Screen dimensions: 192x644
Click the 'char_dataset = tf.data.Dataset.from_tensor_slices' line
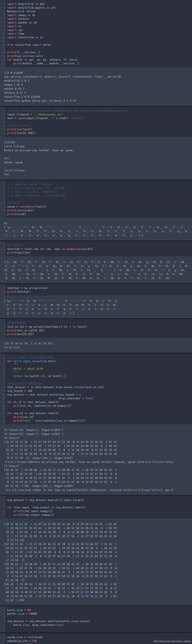(55, 387)
